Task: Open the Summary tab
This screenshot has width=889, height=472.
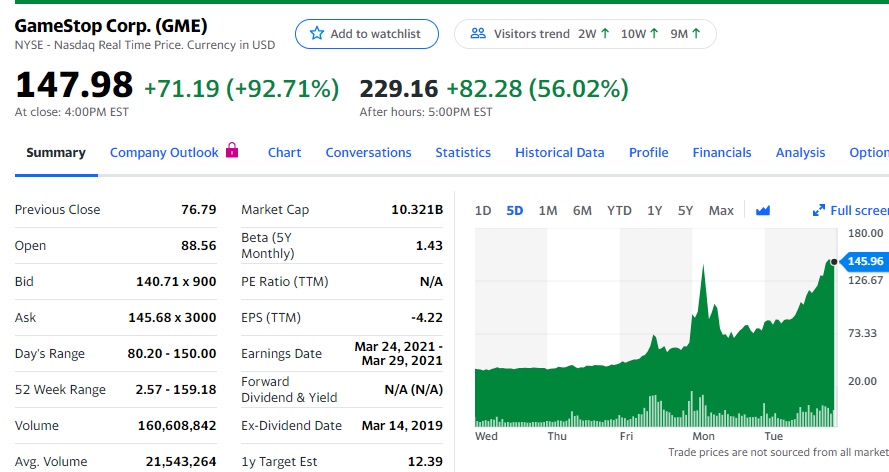Action: click(56, 152)
